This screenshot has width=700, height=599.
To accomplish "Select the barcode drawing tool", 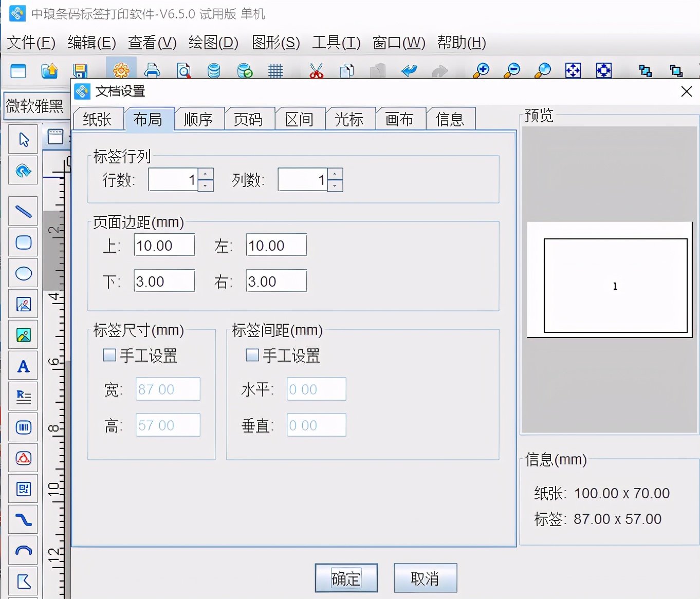I will coord(23,427).
